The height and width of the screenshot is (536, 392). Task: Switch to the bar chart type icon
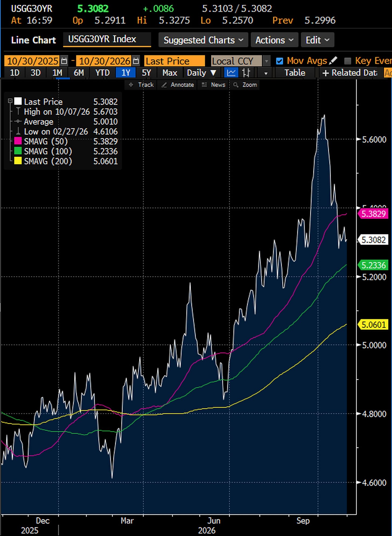(246, 73)
